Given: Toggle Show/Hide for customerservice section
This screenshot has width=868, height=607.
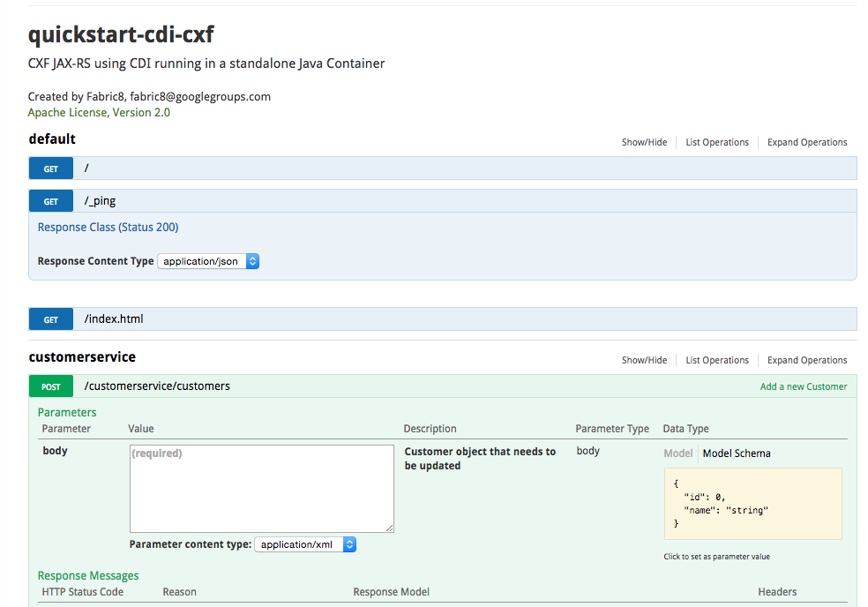Looking at the screenshot, I should [644, 360].
